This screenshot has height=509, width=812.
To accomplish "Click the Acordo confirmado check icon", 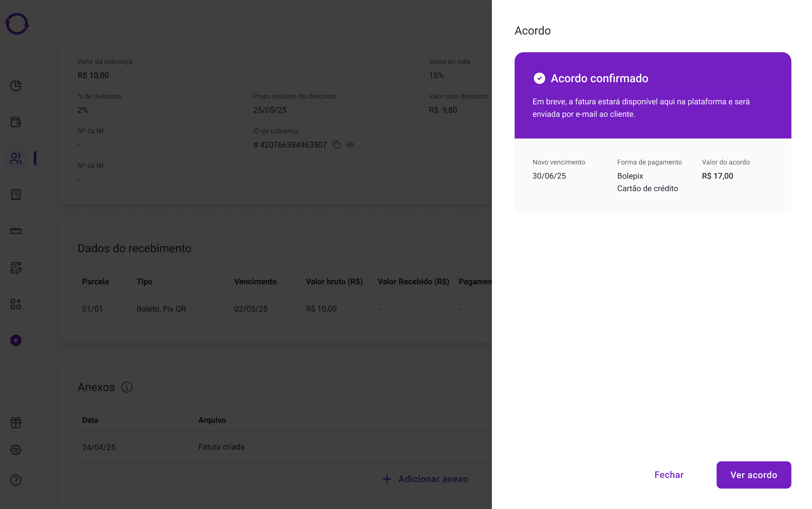I will tap(539, 78).
